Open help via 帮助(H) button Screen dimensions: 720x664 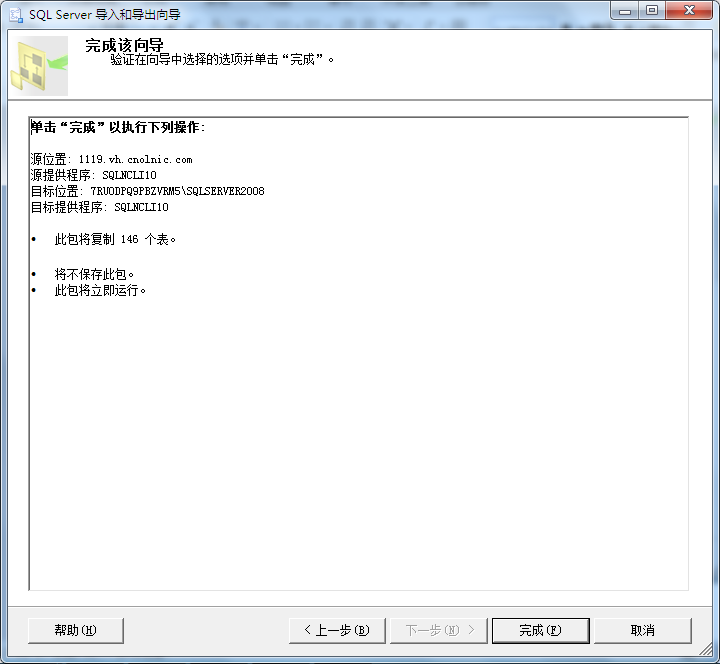pos(76,630)
